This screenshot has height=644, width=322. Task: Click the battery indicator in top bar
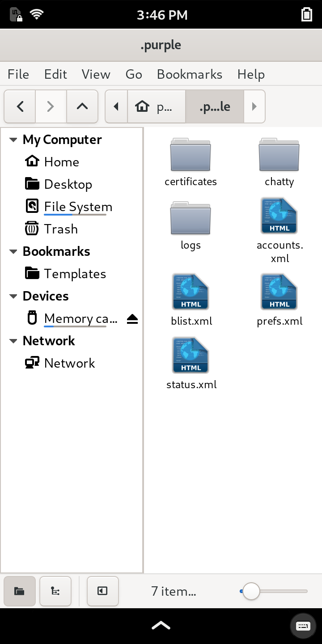[307, 15]
